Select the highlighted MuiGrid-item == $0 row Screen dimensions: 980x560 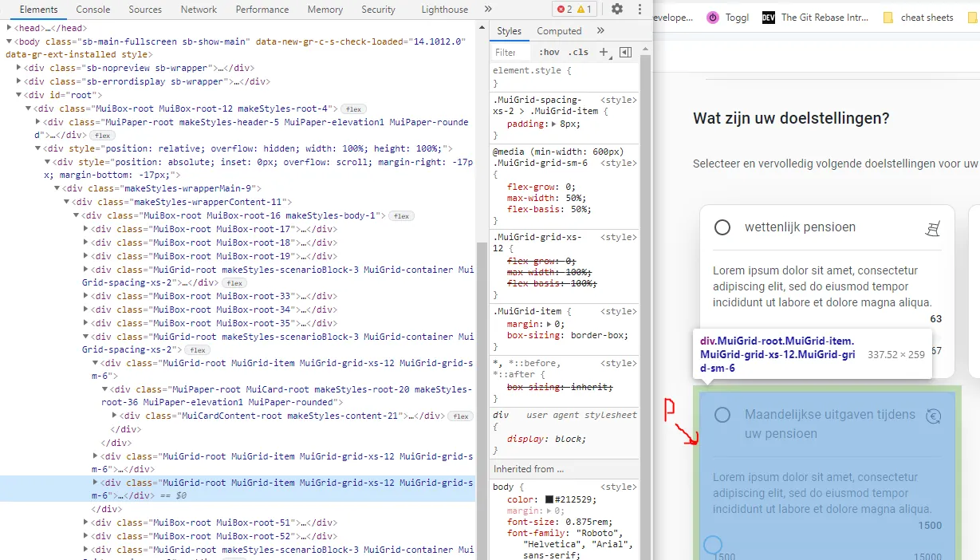pos(238,489)
